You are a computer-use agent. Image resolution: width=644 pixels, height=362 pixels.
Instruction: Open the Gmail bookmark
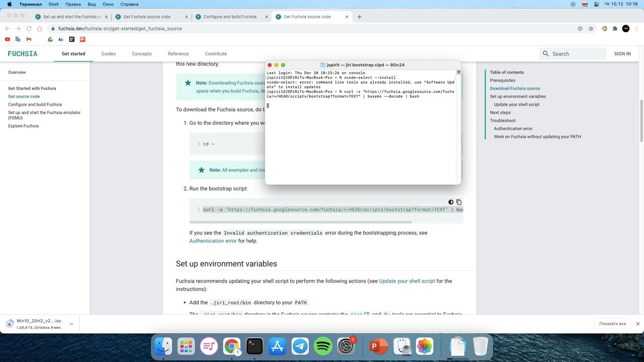29,39
